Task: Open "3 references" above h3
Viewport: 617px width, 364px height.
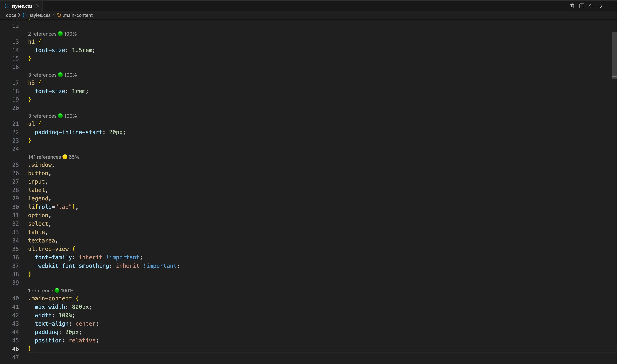Action: 42,75
